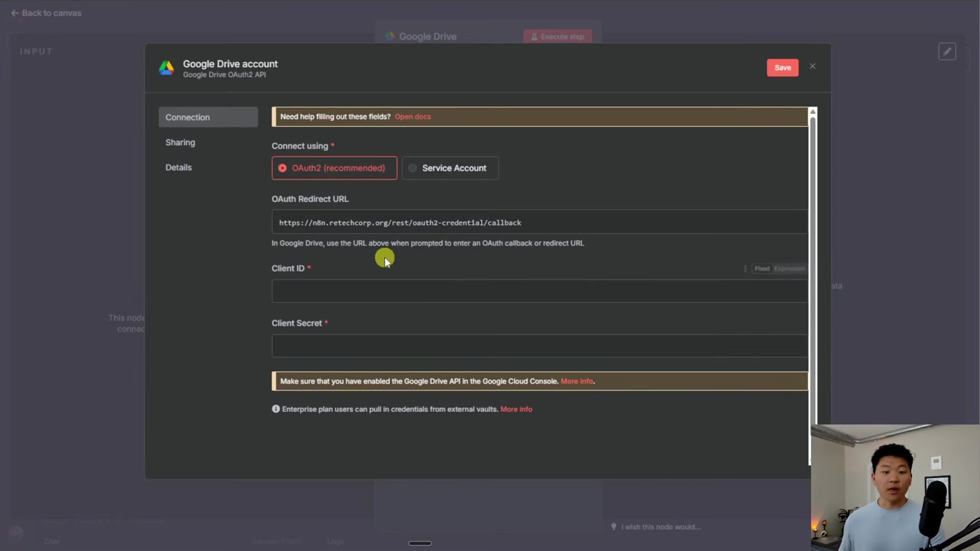Viewport: 980px width, 551px height.
Task: Focus the Client ID input field
Action: coord(540,291)
